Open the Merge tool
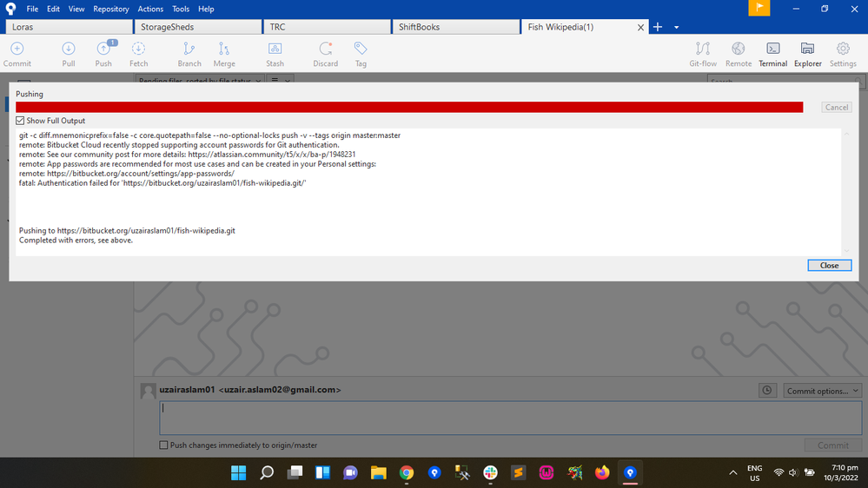868x488 pixels. click(224, 54)
